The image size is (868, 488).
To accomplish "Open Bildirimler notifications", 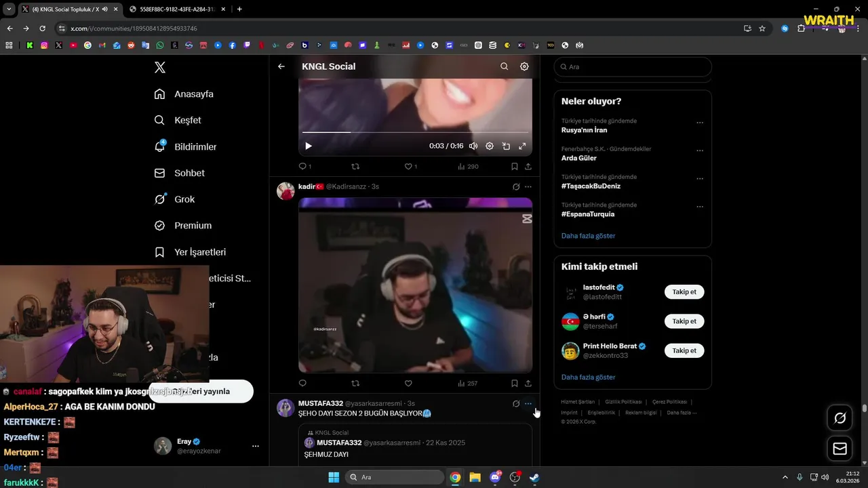I will tap(185, 146).
